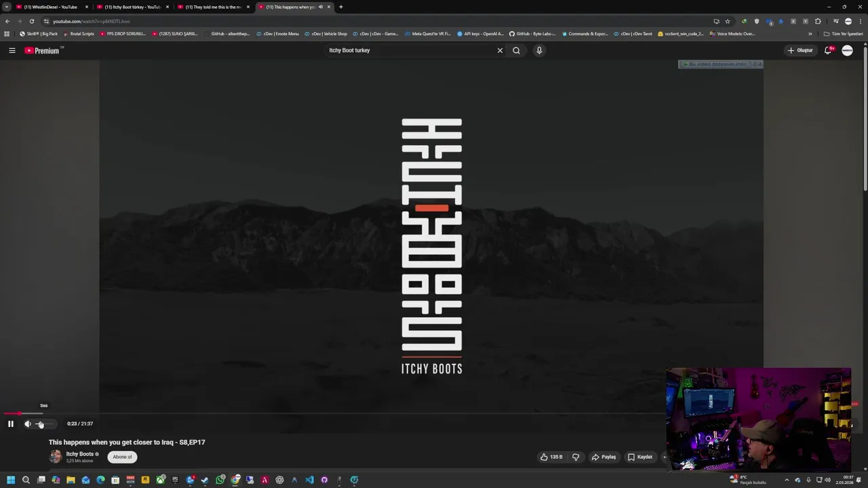Open the Tüm Yer İşaretleri folder
The image size is (868, 488).
tap(844, 34)
